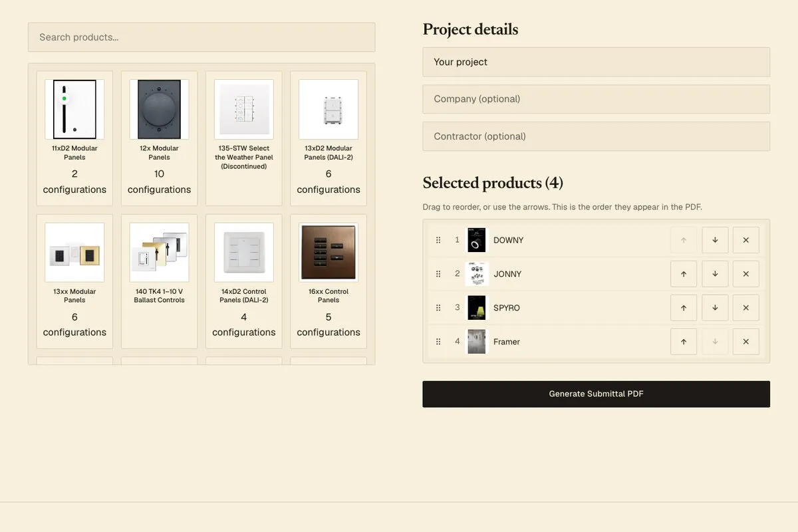Viewport: 798px width, 532px height.
Task: Click the '10 configurations' text
Action: click(x=159, y=182)
